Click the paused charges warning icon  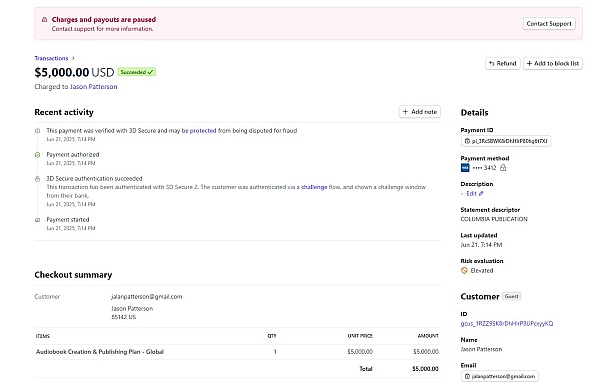pos(44,20)
